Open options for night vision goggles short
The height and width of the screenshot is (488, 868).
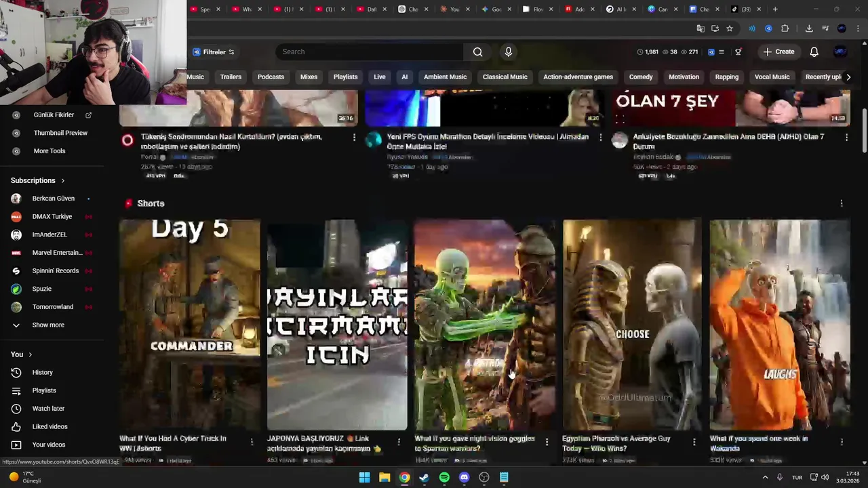click(547, 442)
